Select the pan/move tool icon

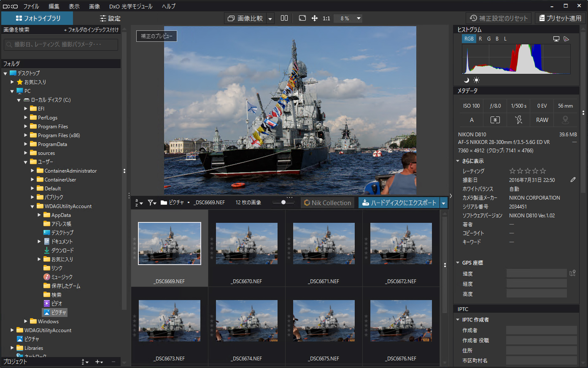click(x=314, y=18)
